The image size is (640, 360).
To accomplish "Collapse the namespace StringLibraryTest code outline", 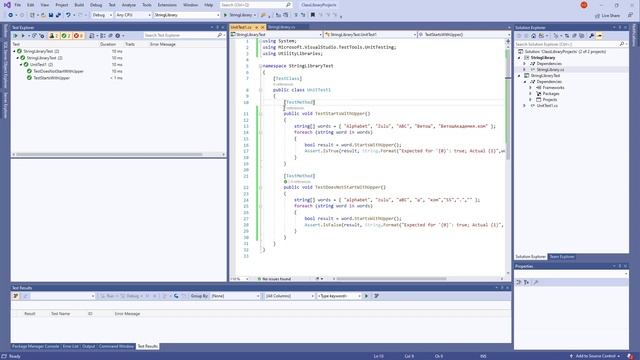I will tap(260, 66).
